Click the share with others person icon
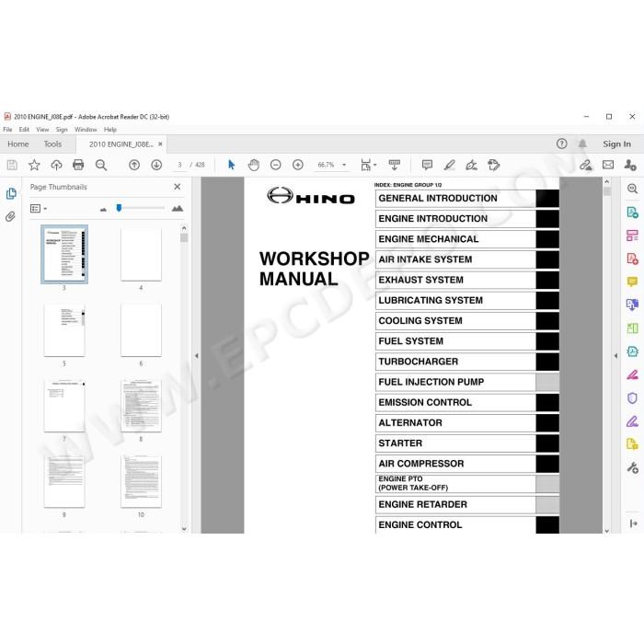 coord(630,165)
